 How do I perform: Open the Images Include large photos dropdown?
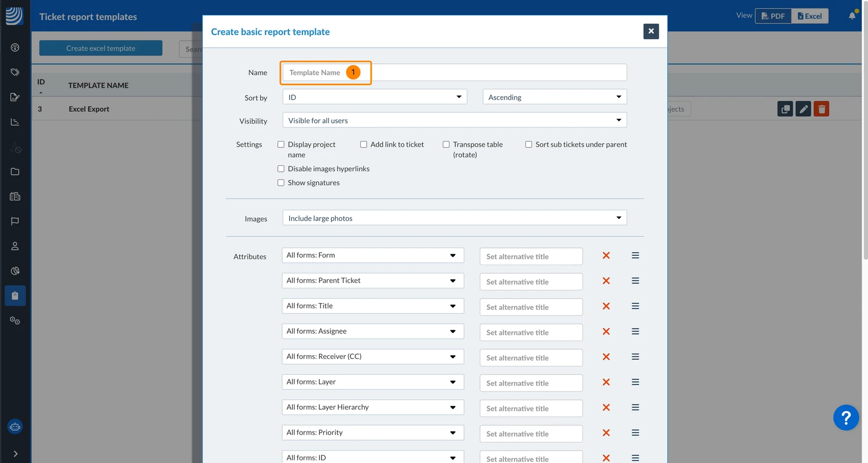pos(455,218)
